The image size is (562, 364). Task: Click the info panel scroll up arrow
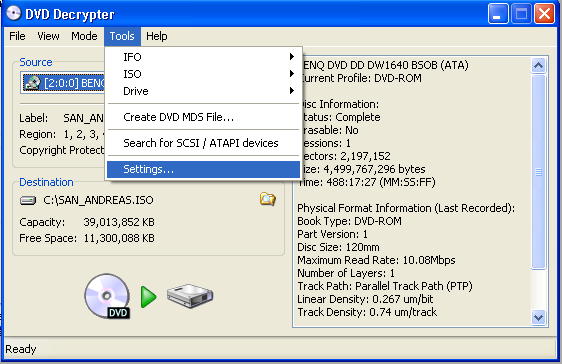pos(538,66)
